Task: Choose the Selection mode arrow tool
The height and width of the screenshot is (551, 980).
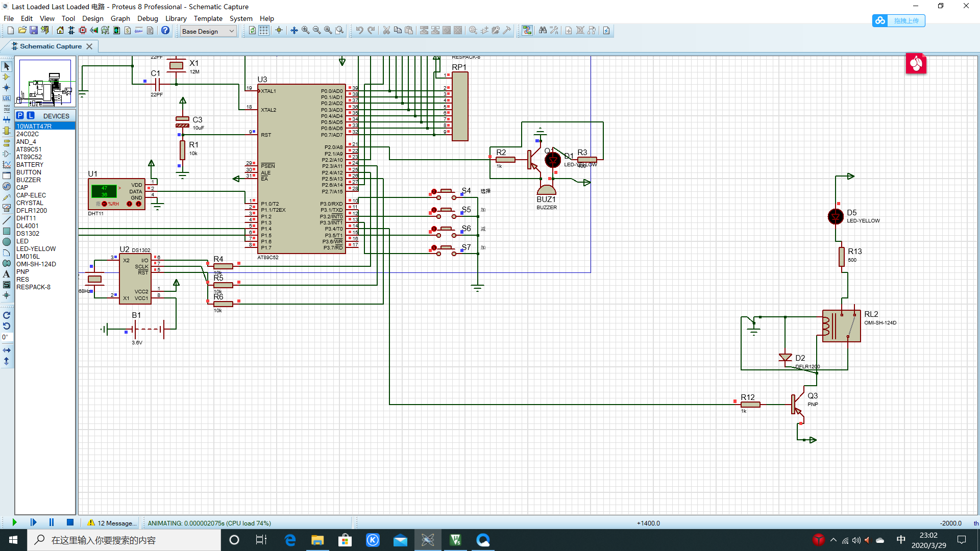Action: tap(7, 66)
